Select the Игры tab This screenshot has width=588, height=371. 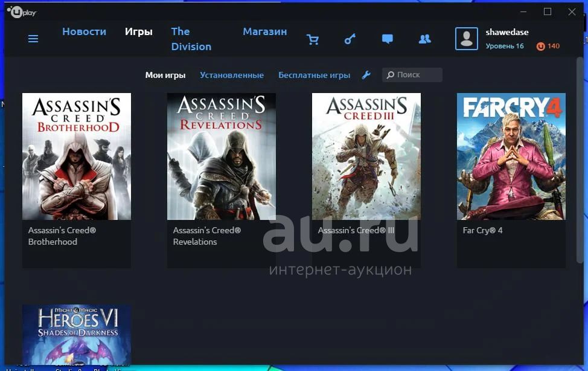[x=139, y=31]
